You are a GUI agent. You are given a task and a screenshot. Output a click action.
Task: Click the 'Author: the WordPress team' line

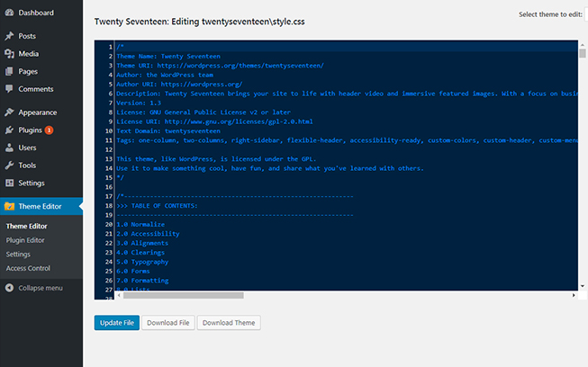(x=165, y=75)
